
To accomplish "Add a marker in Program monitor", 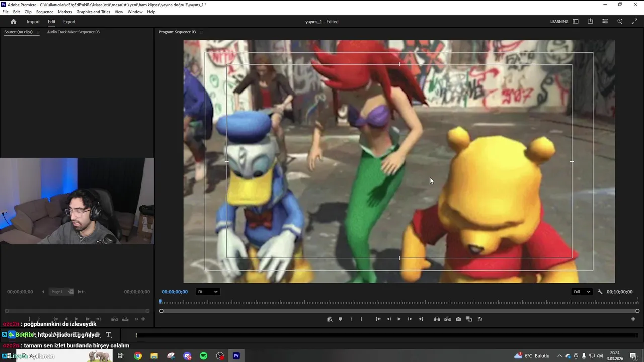I will tap(340, 319).
